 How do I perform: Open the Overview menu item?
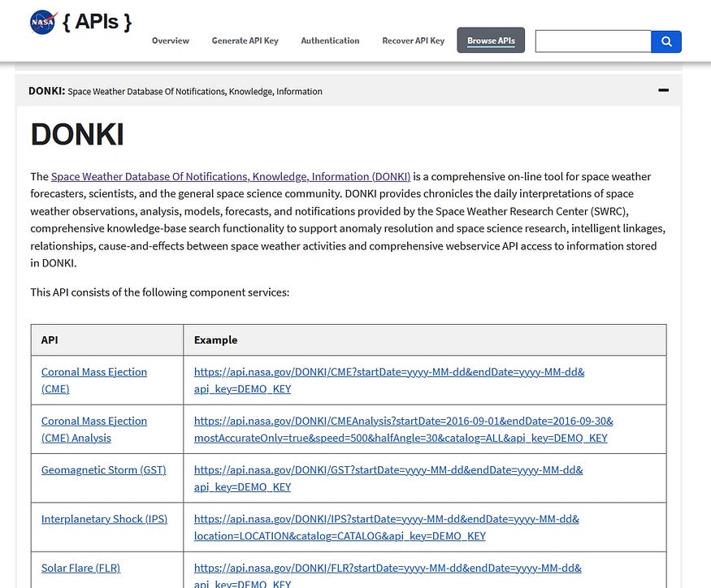171,41
